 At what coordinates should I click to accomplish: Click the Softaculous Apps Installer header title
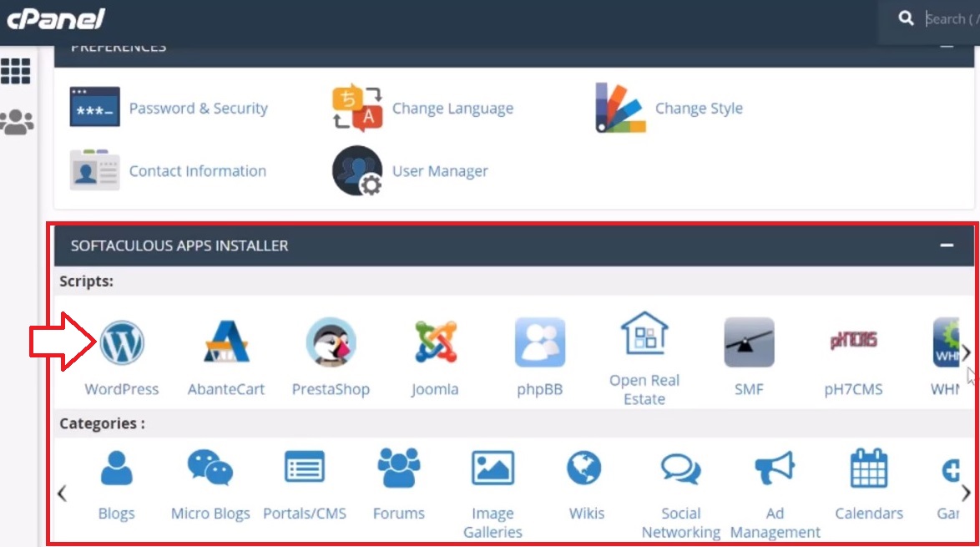coord(179,246)
